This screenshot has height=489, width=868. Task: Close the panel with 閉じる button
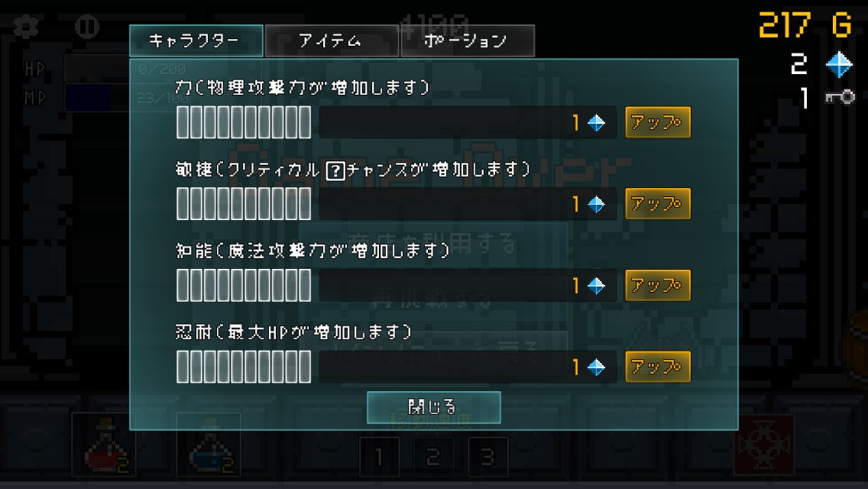point(433,407)
